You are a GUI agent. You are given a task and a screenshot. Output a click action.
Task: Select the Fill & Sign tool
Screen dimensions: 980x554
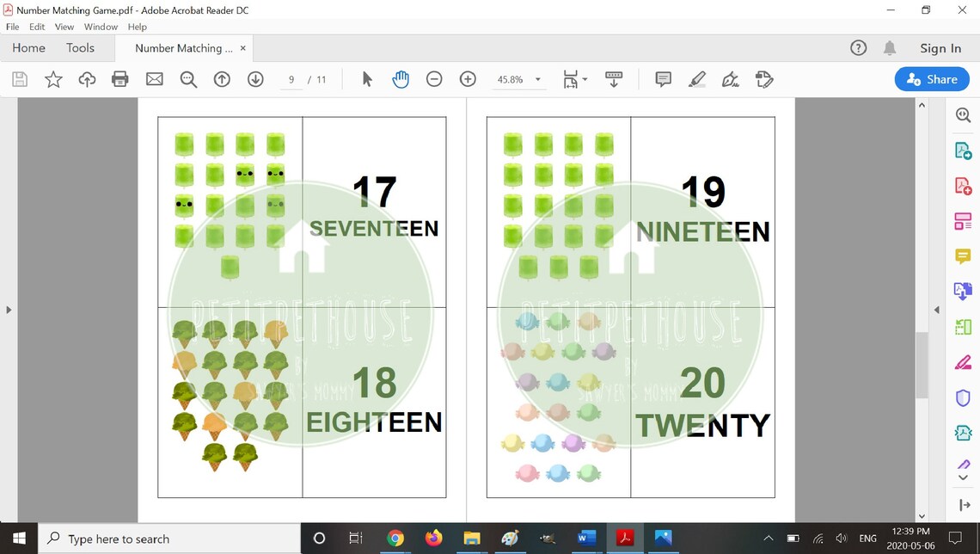pos(730,79)
